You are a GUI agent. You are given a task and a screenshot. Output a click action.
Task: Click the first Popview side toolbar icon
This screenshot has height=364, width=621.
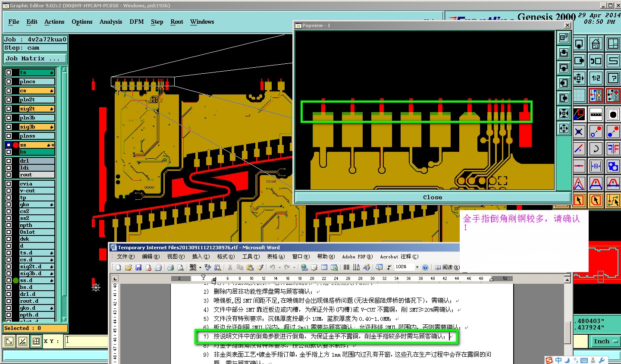pyautogui.click(x=564, y=38)
